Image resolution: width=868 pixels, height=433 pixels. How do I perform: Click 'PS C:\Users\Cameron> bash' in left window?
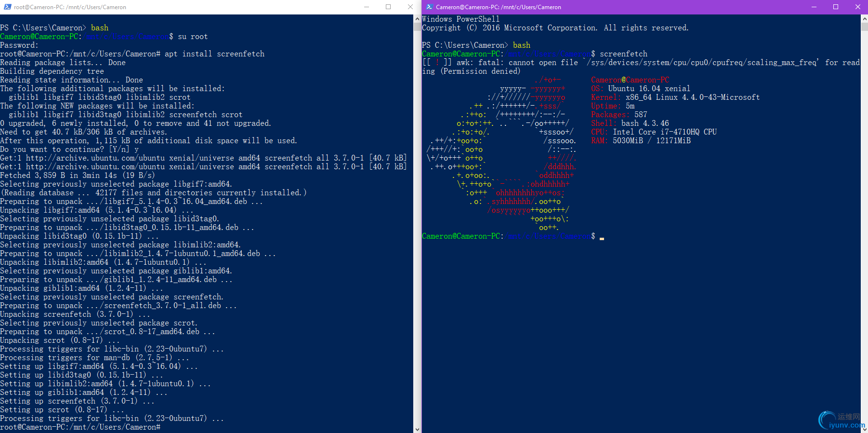coord(54,28)
